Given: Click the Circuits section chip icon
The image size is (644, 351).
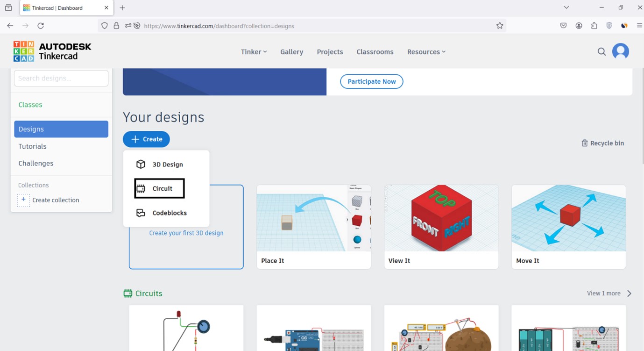Looking at the screenshot, I should 128,294.
